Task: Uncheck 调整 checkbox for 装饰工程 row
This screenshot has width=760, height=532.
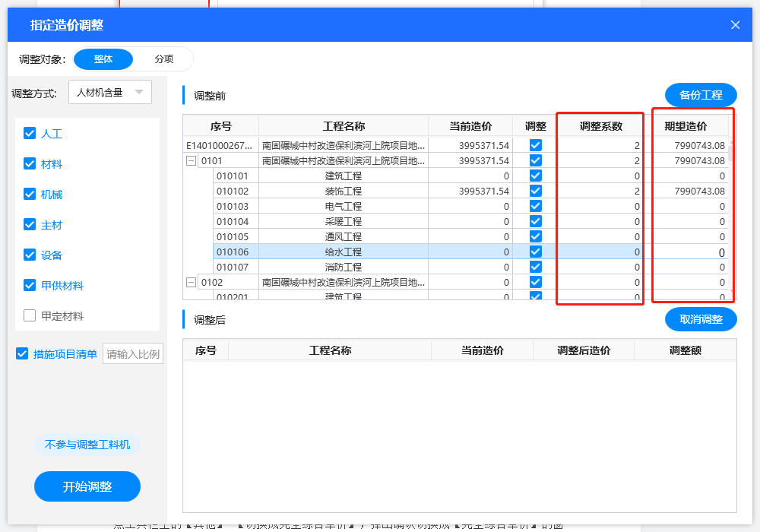Action: [x=536, y=192]
